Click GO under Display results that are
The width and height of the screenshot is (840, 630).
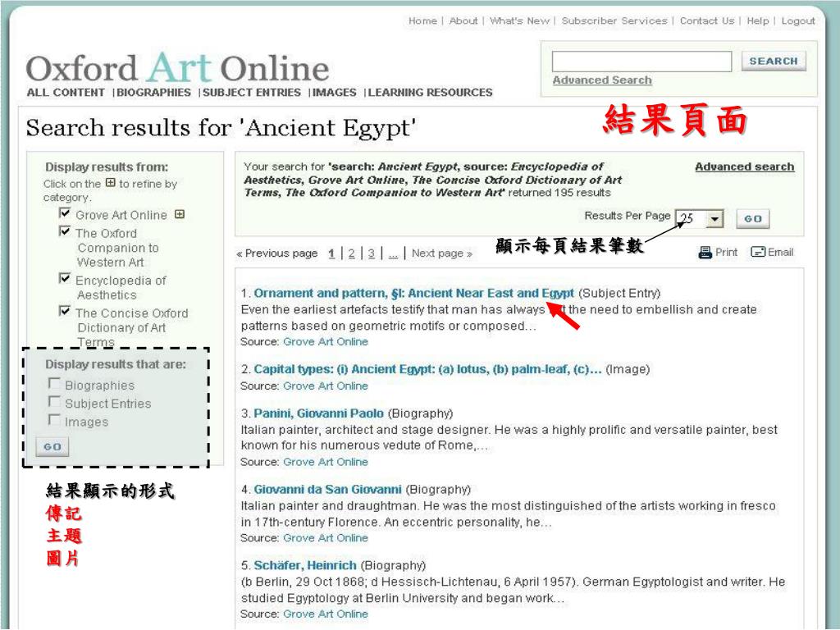[x=52, y=447]
